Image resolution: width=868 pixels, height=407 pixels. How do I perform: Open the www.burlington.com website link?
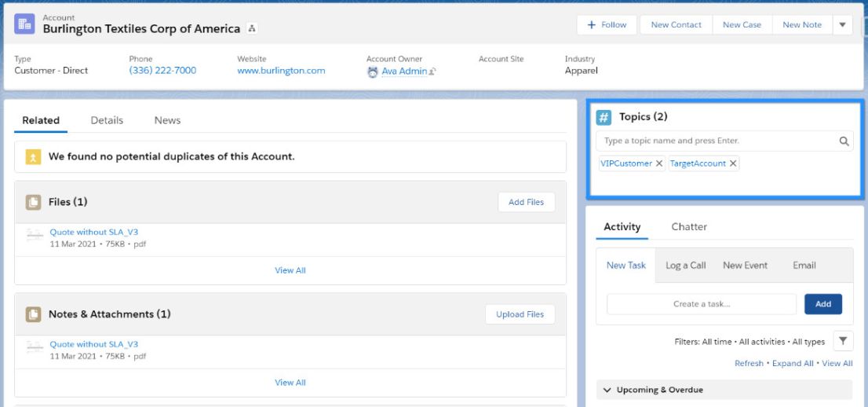point(281,71)
